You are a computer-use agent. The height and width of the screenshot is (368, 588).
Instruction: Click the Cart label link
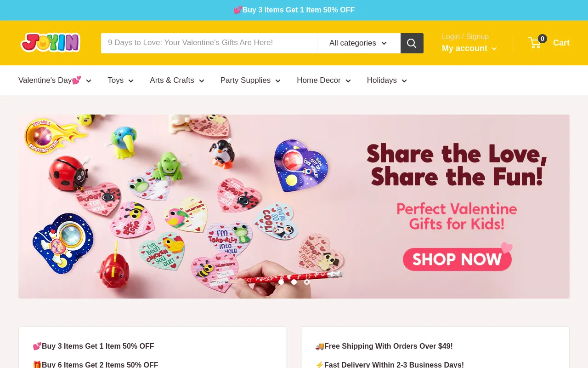(x=561, y=43)
